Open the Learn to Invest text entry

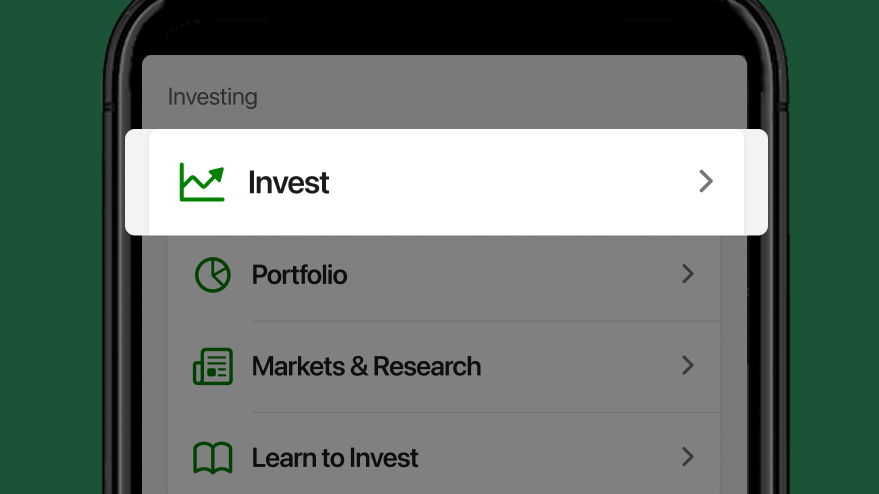pyautogui.click(x=335, y=458)
